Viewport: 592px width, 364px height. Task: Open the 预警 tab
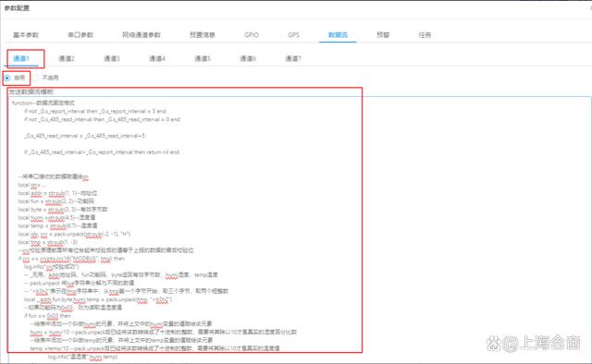(x=383, y=35)
